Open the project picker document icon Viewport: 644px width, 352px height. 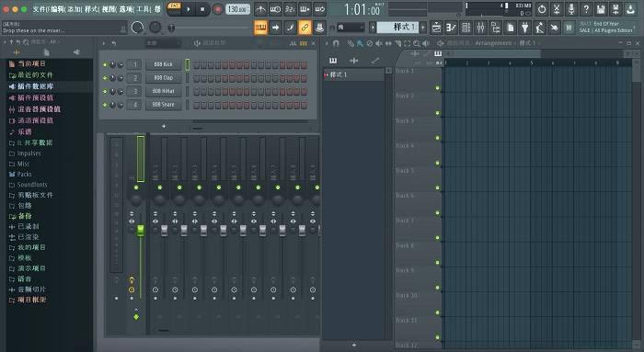pyautogui.click(x=510, y=28)
